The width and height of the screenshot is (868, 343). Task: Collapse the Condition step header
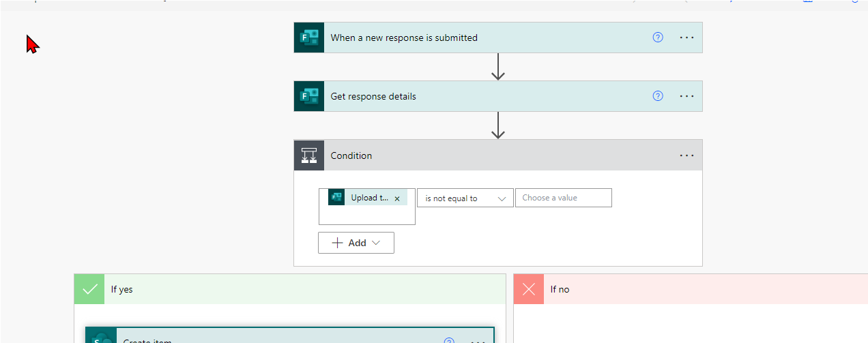point(498,155)
